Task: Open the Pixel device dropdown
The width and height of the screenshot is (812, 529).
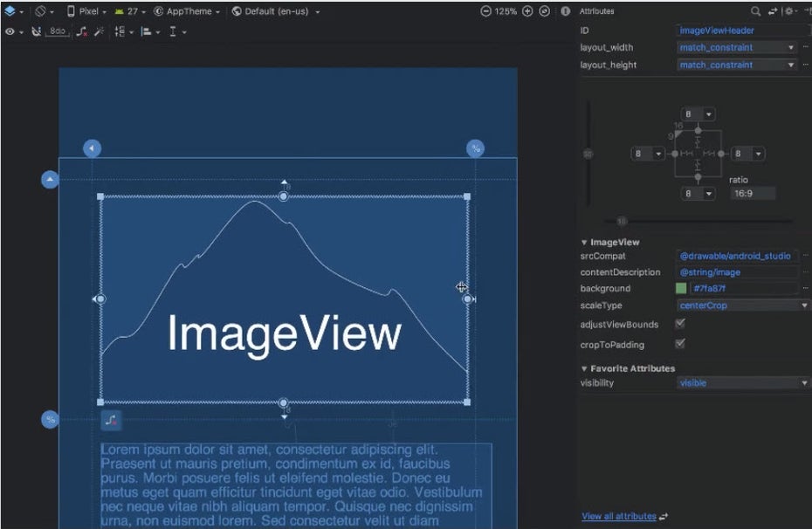Action: [x=86, y=10]
